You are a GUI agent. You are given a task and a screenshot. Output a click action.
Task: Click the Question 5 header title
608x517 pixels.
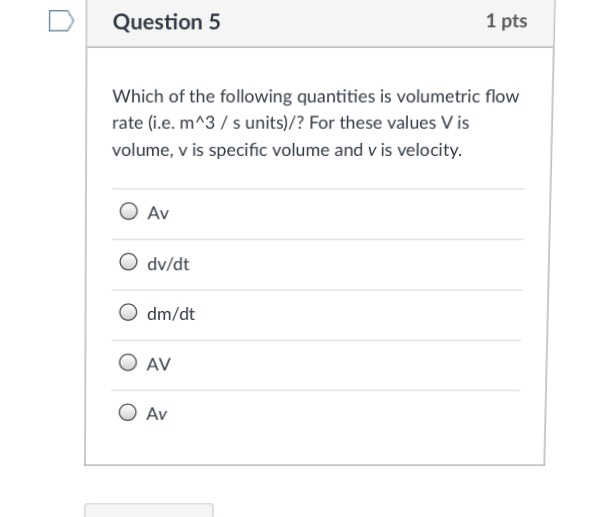click(167, 22)
